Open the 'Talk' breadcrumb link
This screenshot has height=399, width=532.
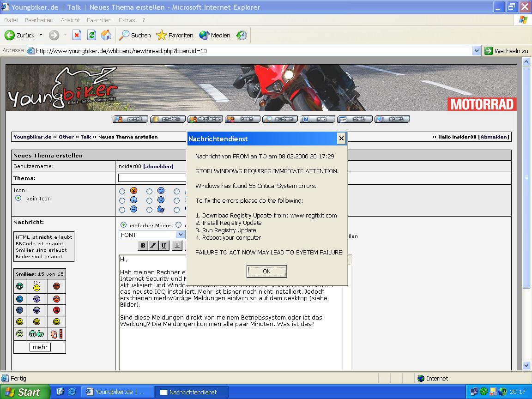86,137
